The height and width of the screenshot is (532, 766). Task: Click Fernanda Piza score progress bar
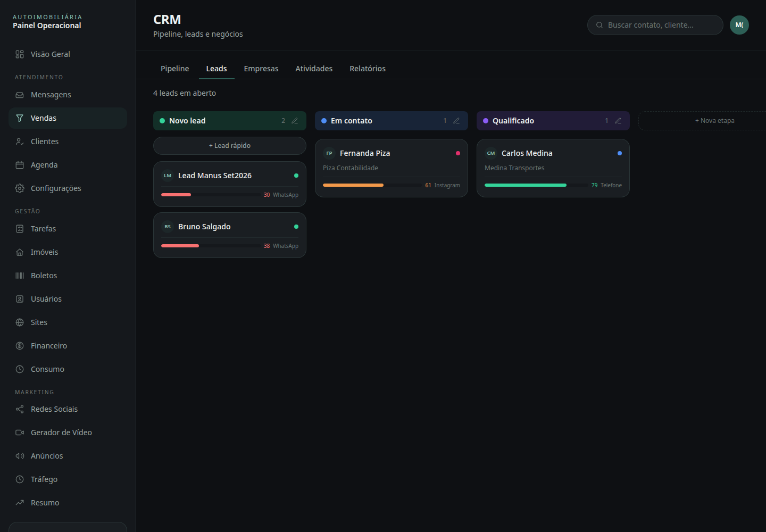372,185
